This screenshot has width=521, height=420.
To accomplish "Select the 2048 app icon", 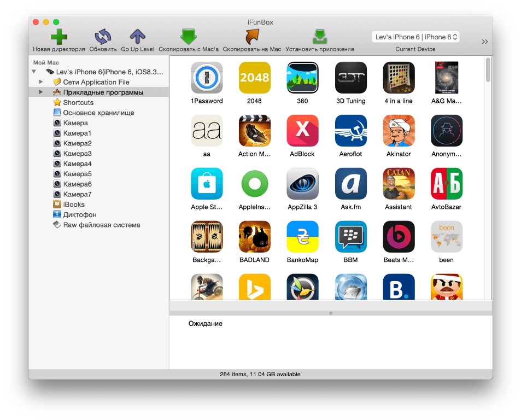I will pyautogui.click(x=255, y=78).
